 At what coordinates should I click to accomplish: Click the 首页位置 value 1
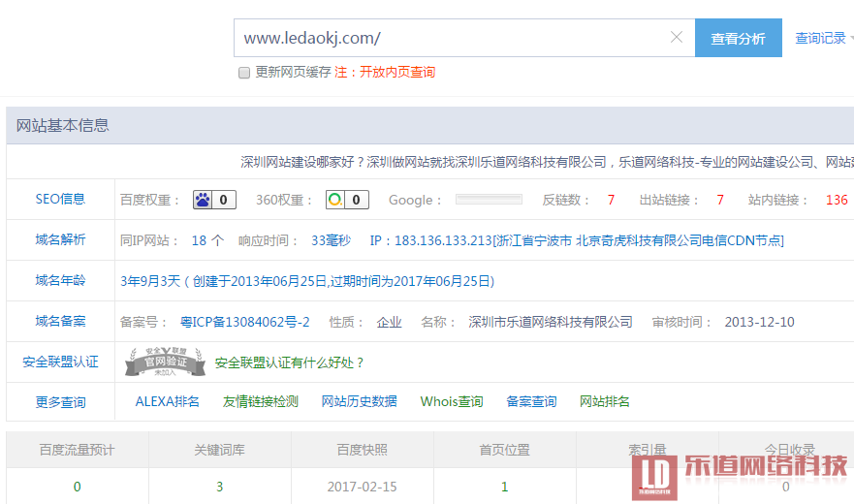[x=504, y=487]
